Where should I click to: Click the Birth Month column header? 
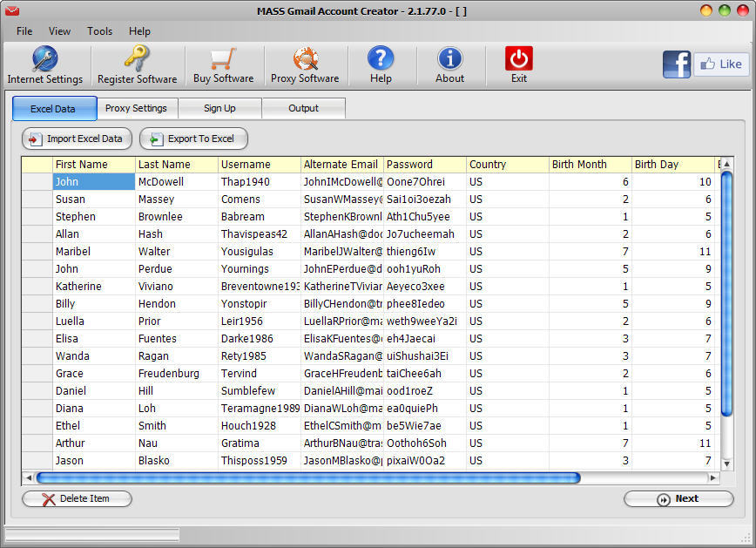[x=591, y=165]
